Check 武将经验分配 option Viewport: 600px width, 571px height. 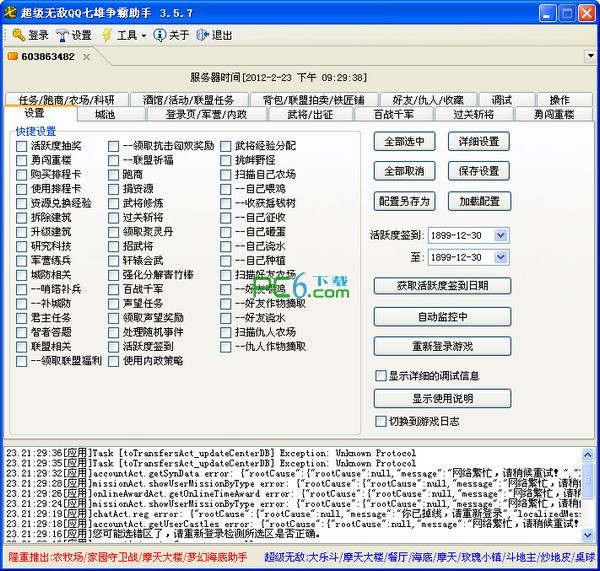click(x=226, y=146)
